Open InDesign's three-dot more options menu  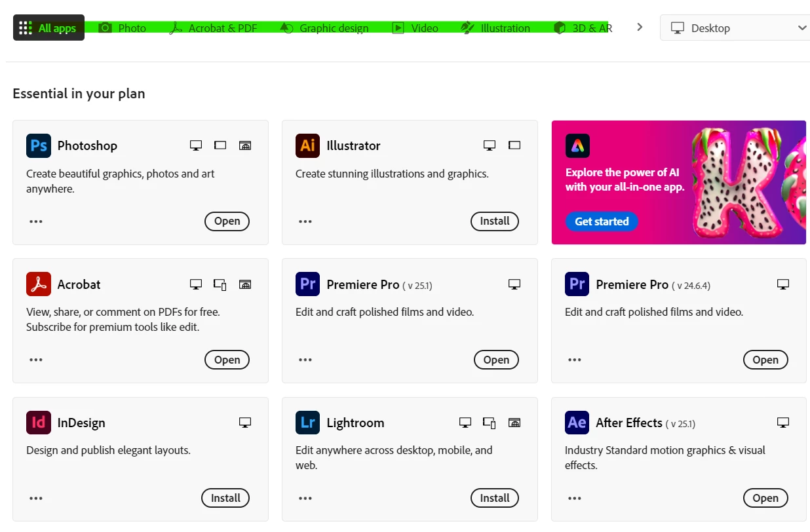[x=36, y=498]
